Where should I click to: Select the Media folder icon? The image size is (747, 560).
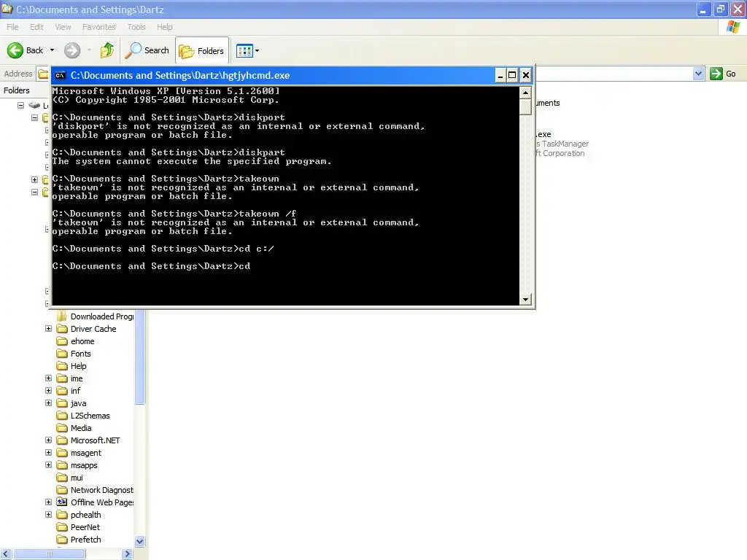[x=62, y=427]
